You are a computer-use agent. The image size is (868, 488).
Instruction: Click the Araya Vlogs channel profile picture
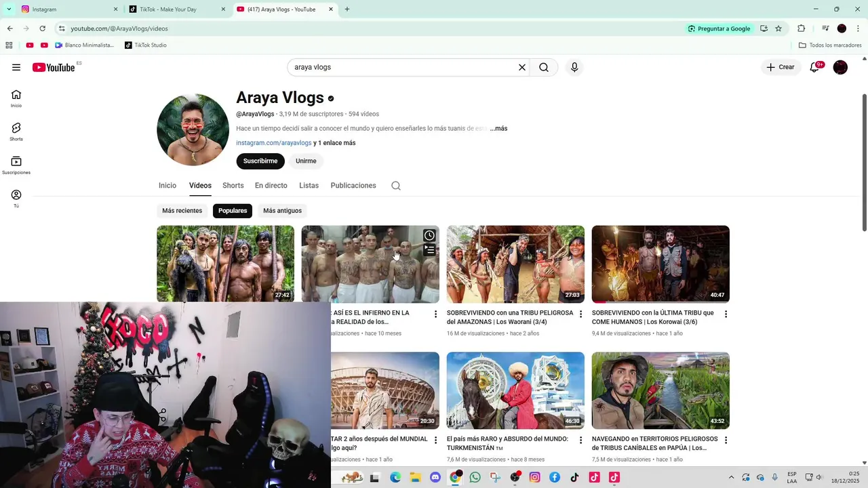193,129
